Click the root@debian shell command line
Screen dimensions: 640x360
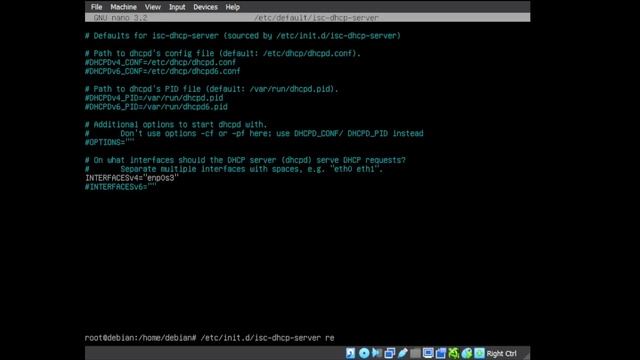pyautogui.click(x=210, y=338)
